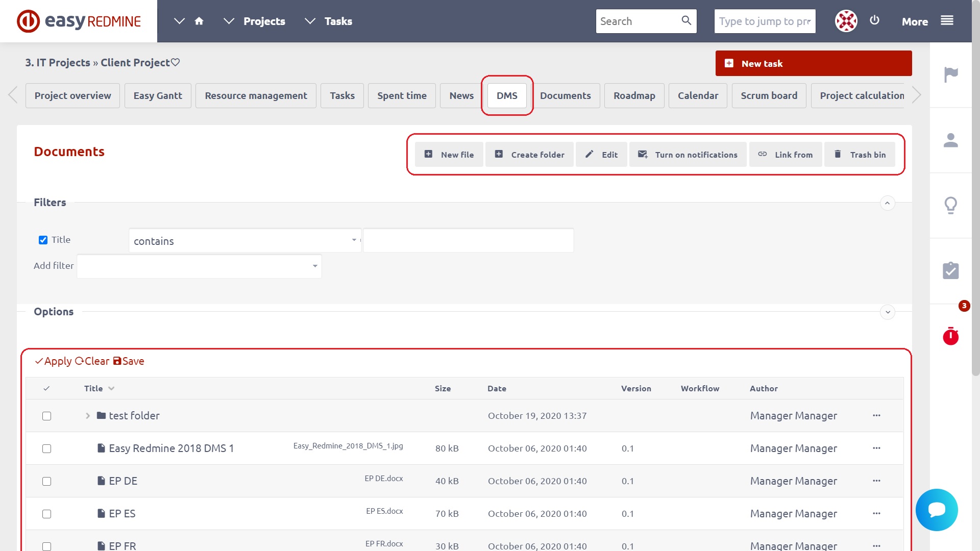Viewport: 980px width, 551px height.
Task: Click the jump to project field
Action: coord(765,21)
